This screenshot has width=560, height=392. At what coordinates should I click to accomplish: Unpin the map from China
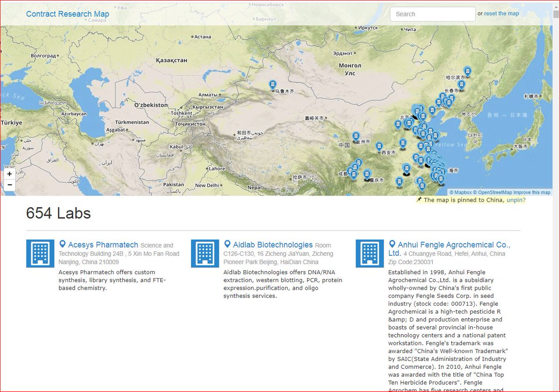point(516,200)
